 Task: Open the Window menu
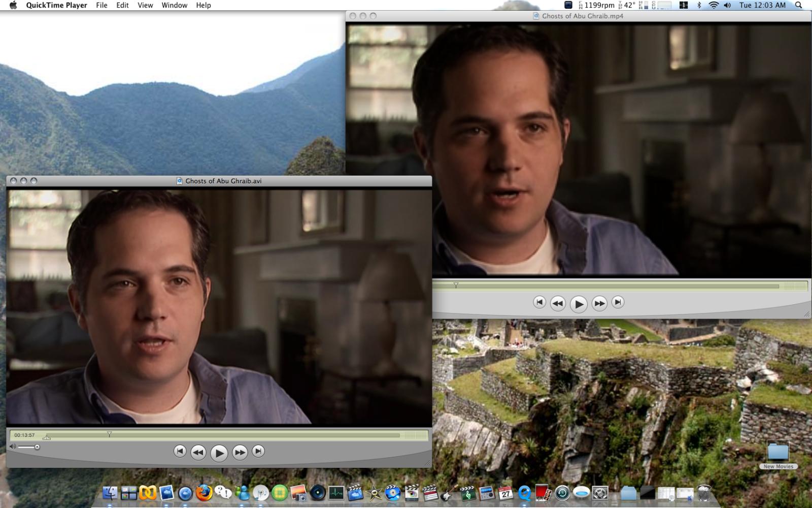click(175, 5)
